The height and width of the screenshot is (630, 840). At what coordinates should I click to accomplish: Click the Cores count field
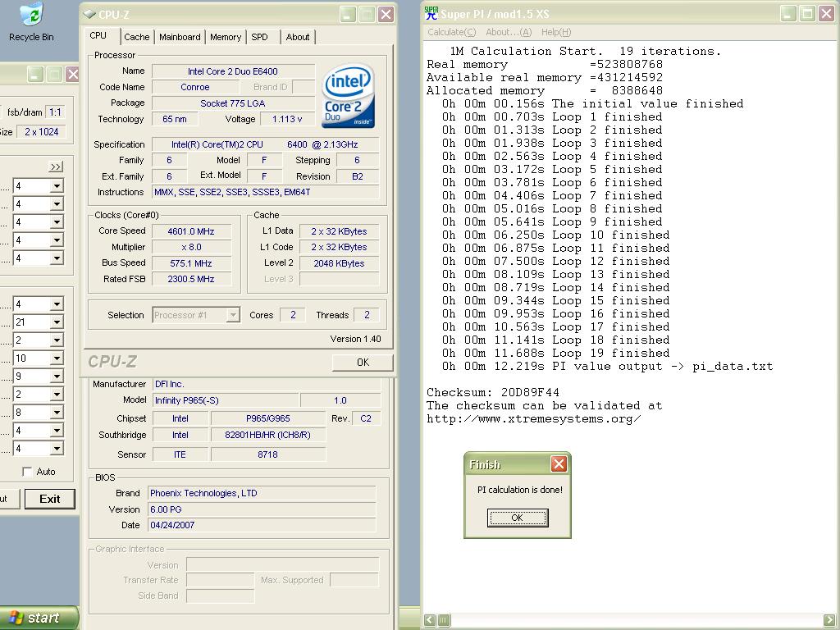click(293, 315)
